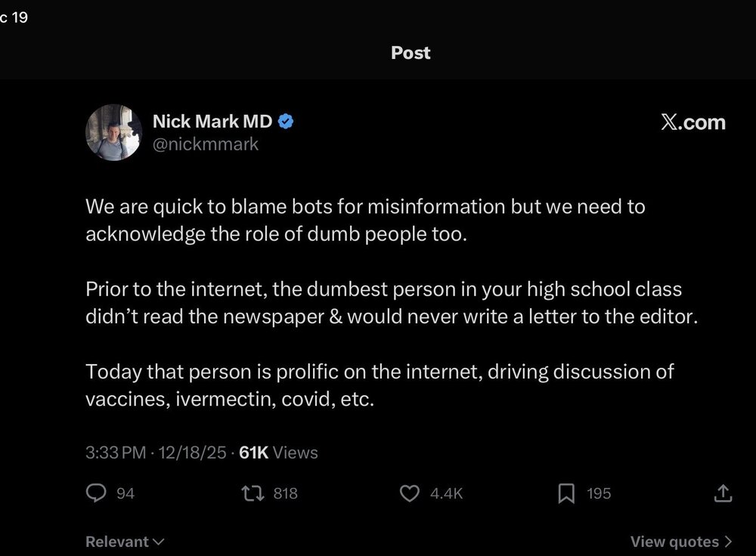Image resolution: width=756 pixels, height=556 pixels.
Task: Click the 818 repost count
Action: click(x=286, y=493)
